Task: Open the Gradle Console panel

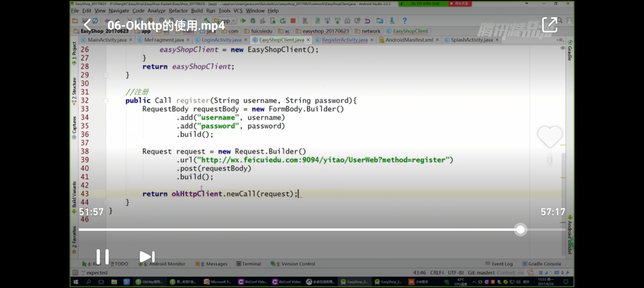Action: (541, 264)
